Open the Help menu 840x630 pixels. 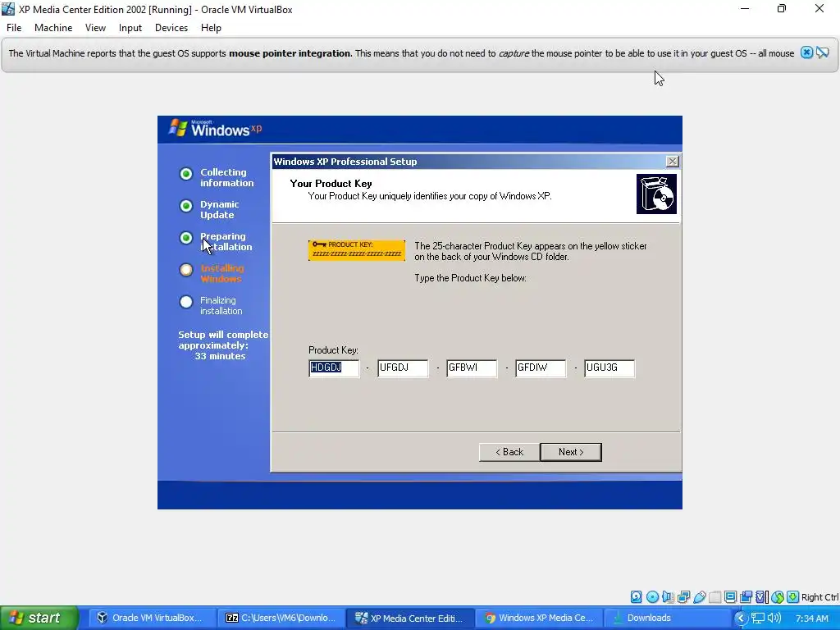point(211,28)
